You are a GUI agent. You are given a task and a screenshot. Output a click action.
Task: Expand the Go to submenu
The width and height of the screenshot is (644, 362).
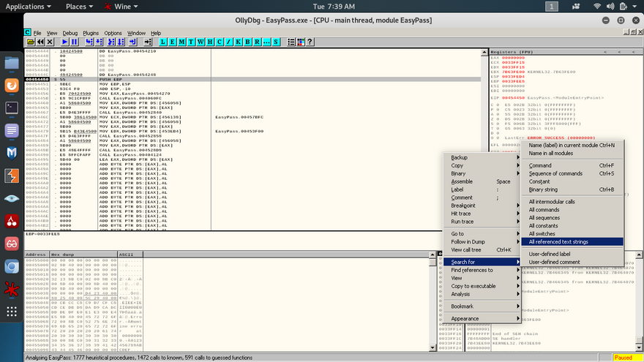tap(482, 234)
